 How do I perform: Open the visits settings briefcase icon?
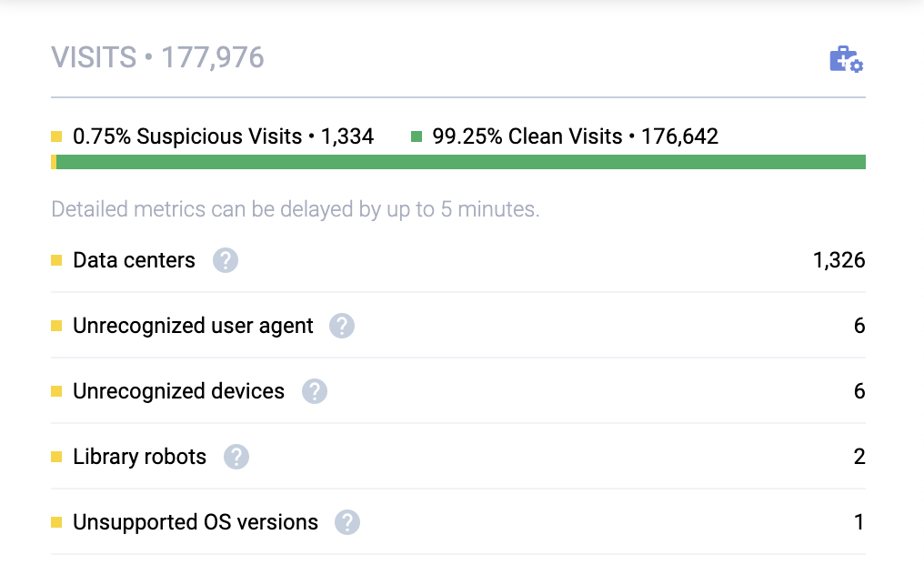pyautogui.click(x=846, y=59)
